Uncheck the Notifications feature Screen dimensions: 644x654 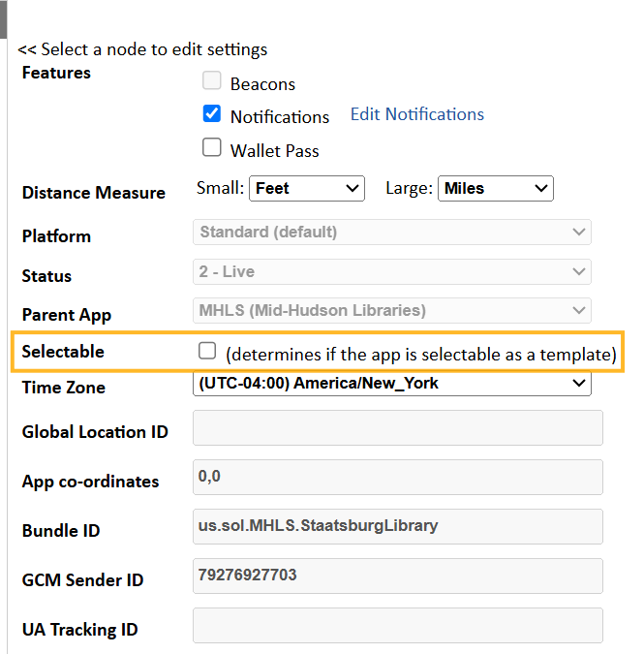click(x=212, y=113)
